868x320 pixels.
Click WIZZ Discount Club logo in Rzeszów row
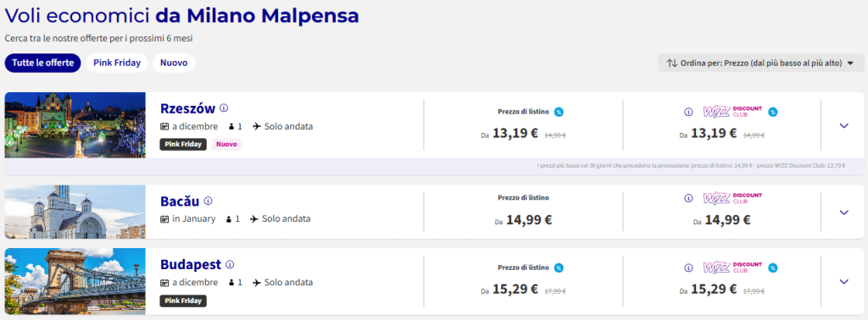tap(732, 112)
